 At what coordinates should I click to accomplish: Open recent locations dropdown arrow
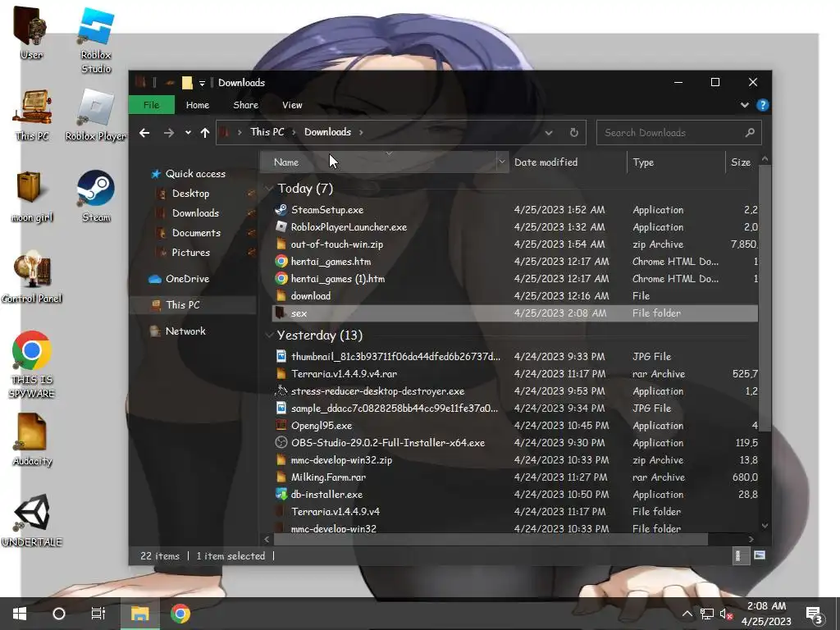click(x=188, y=132)
